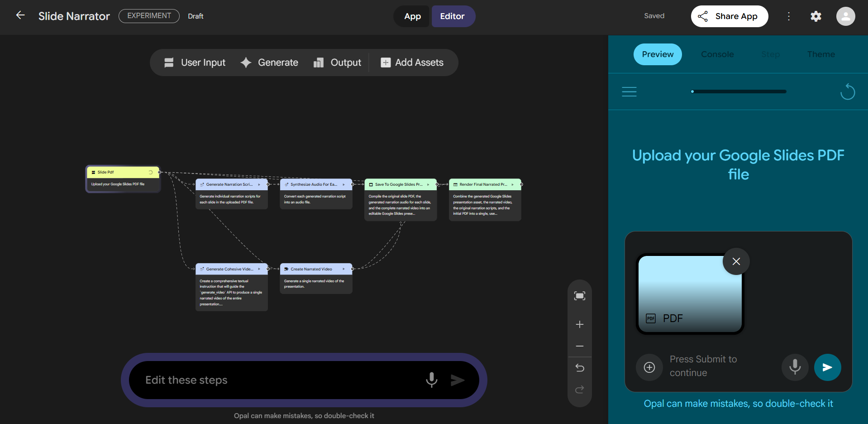Open the Console tab

(x=717, y=54)
